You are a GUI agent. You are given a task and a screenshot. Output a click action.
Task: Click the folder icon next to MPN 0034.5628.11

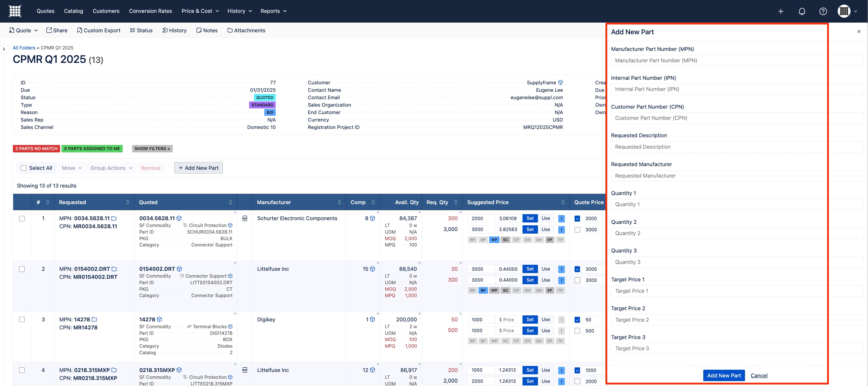tap(114, 218)
